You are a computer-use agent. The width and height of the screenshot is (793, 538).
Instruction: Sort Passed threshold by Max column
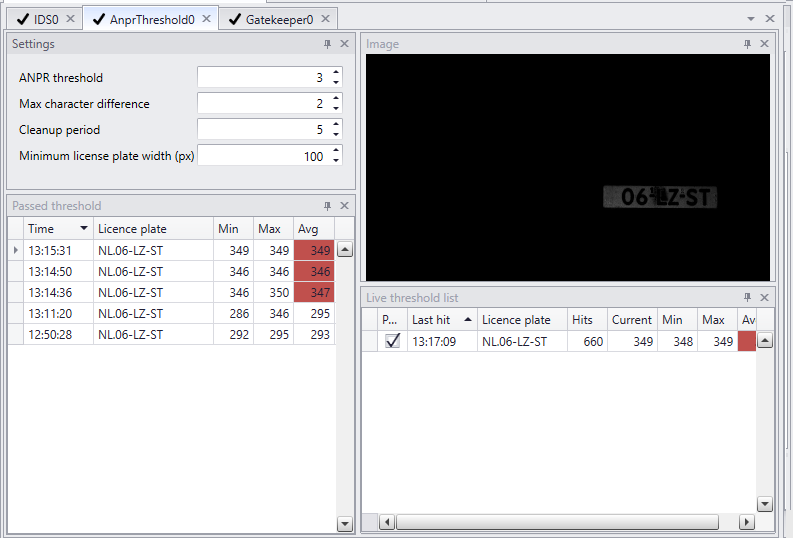coord(273,229)
